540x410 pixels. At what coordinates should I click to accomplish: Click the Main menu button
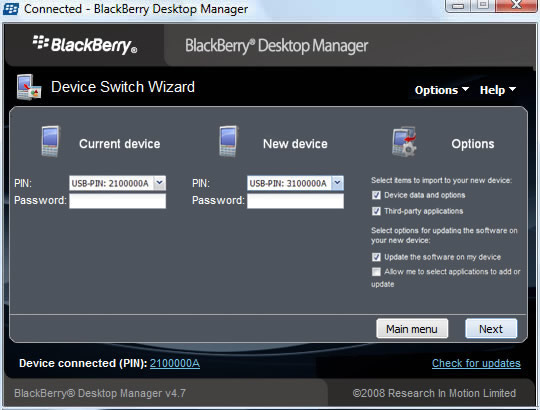(x=412, y=329)
